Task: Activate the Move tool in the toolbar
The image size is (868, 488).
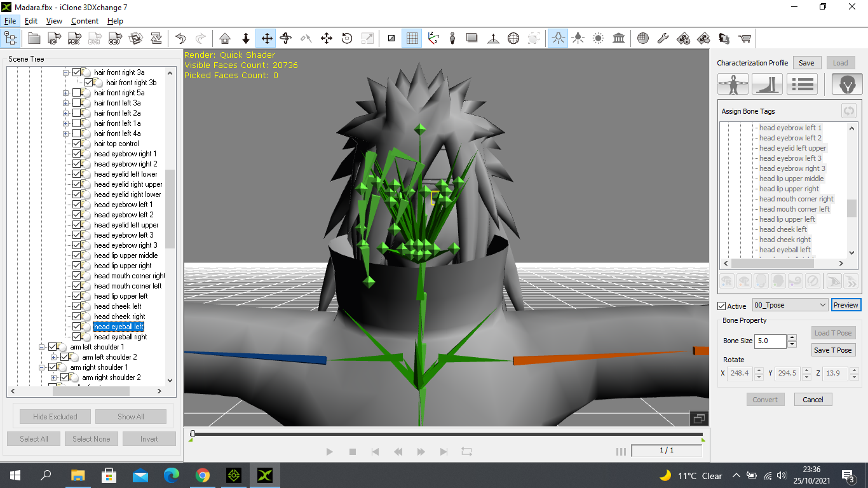Action: [x=266, y=39]
